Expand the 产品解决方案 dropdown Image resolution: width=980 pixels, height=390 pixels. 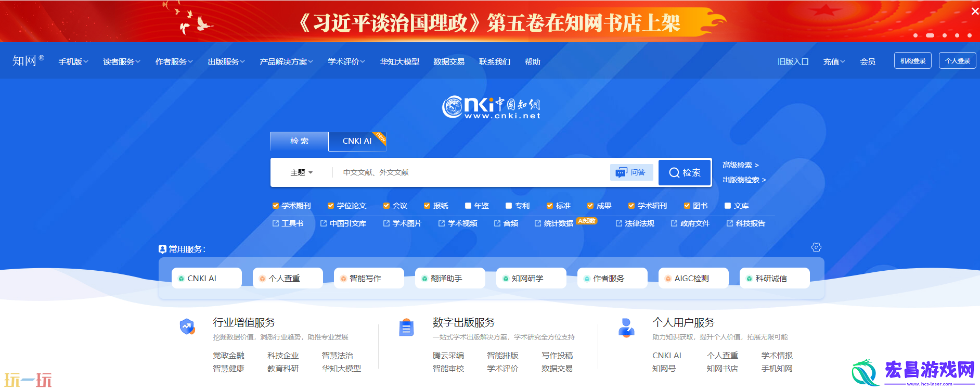tap(287, 61)
